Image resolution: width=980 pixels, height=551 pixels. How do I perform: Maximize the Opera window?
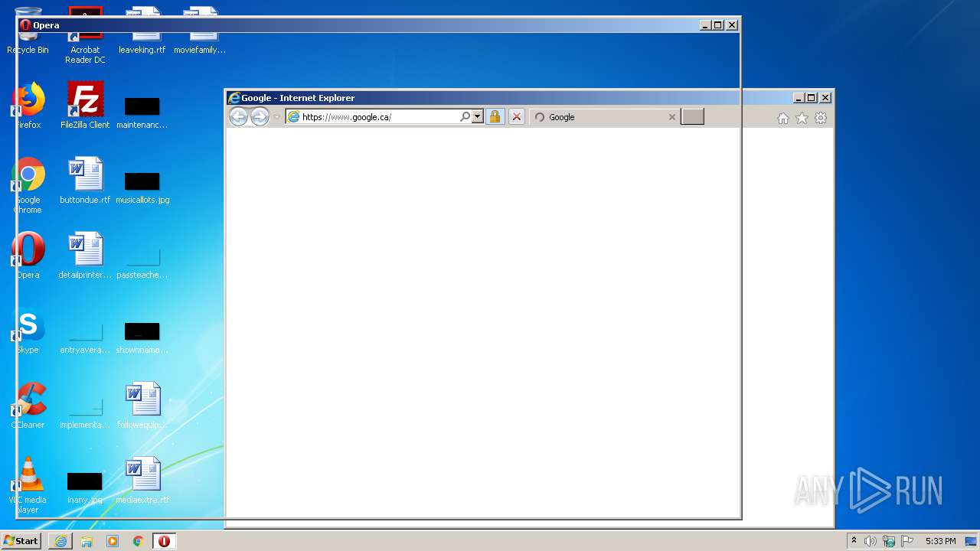tap(718, 25)
